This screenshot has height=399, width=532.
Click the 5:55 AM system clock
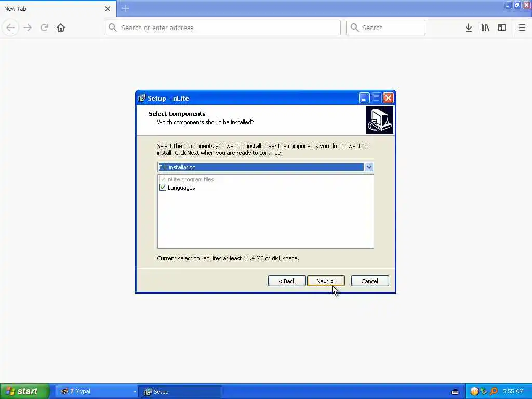point(513,391)
